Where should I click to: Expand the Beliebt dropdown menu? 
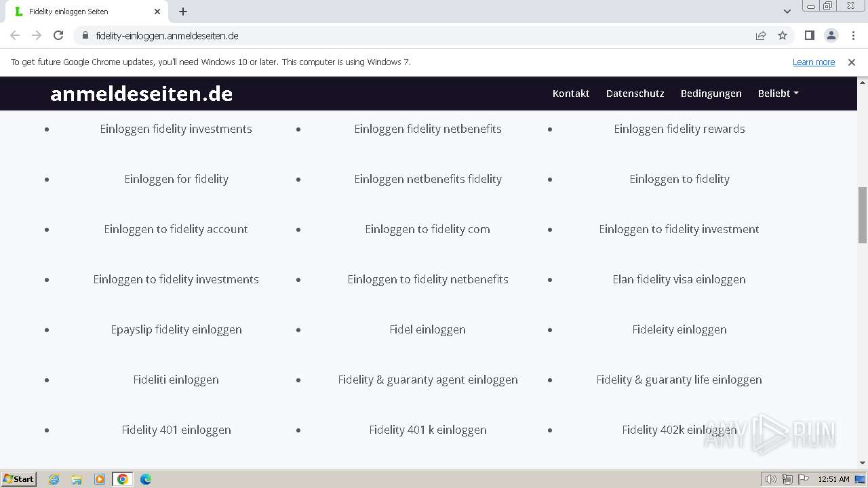778,94
